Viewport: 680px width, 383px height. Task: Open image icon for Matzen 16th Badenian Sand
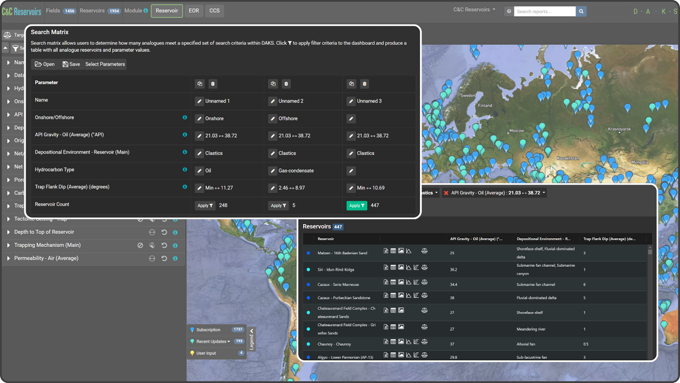[401, 251]
